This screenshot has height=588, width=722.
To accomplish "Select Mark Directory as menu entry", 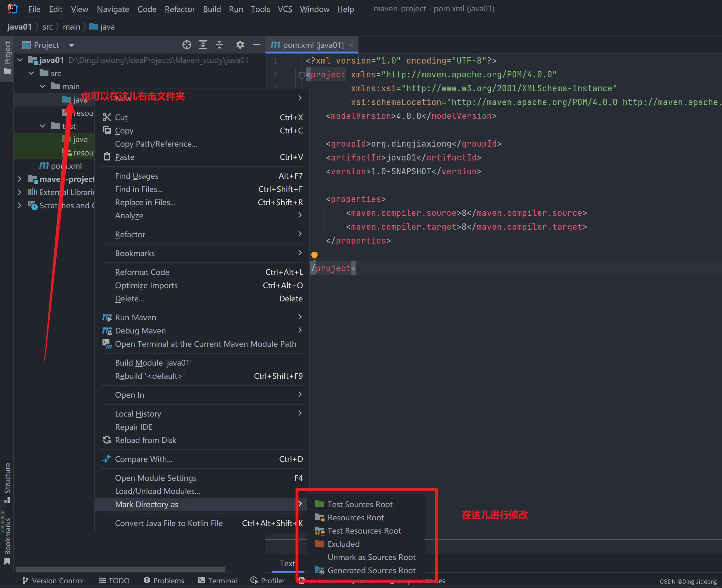I will 202,504.
